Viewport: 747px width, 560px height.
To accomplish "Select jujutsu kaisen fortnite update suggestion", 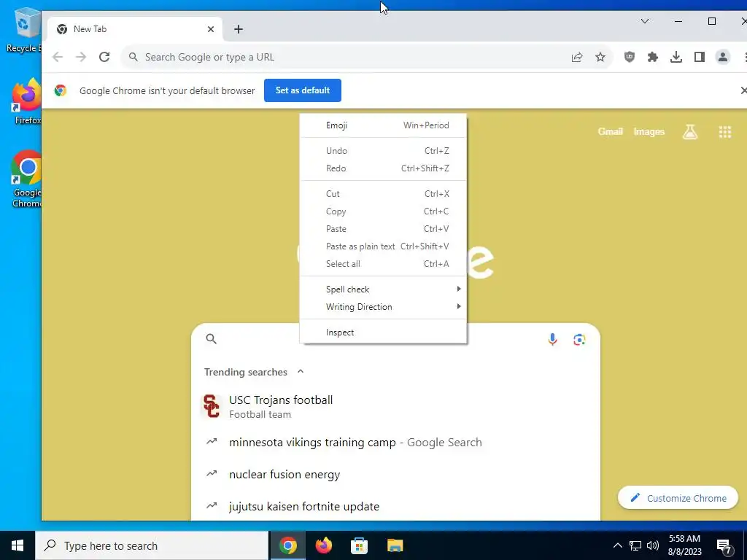I will tap(395, 506).
